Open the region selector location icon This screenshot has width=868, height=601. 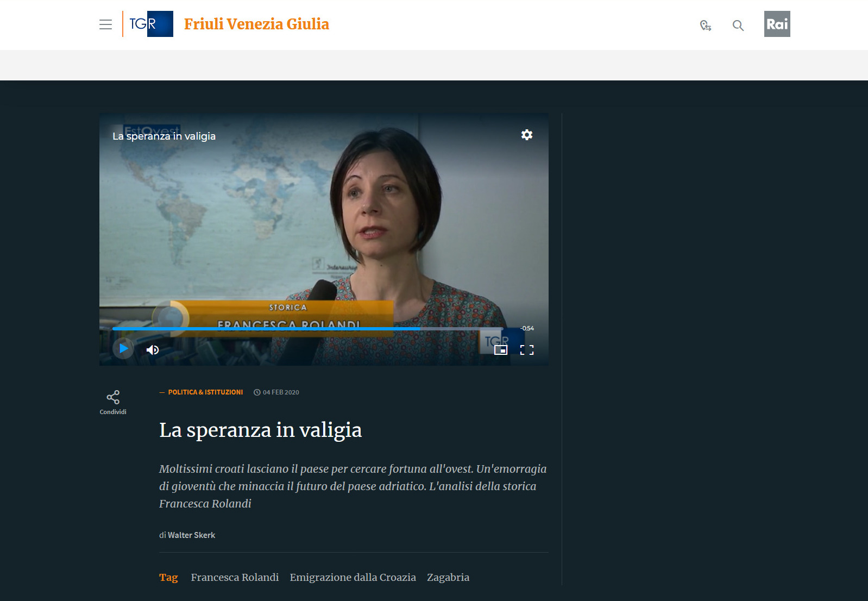pyautogui.click(x=705, y=25)
